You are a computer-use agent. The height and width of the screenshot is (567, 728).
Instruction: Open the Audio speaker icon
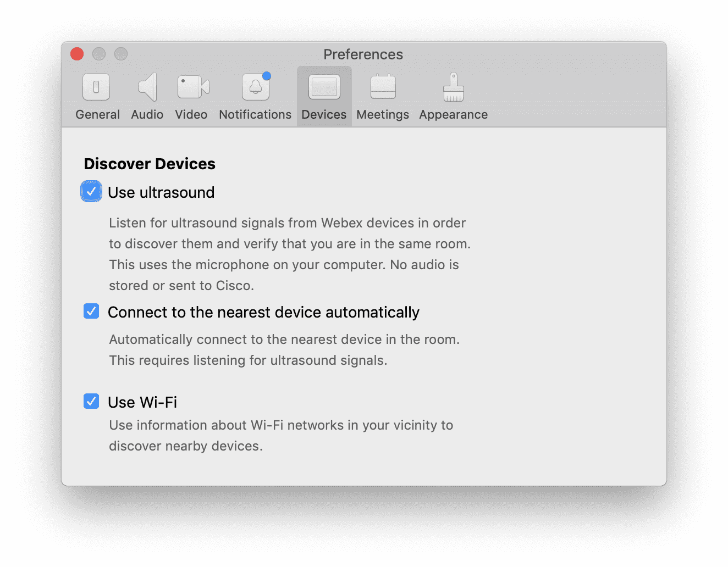[147, 87]
